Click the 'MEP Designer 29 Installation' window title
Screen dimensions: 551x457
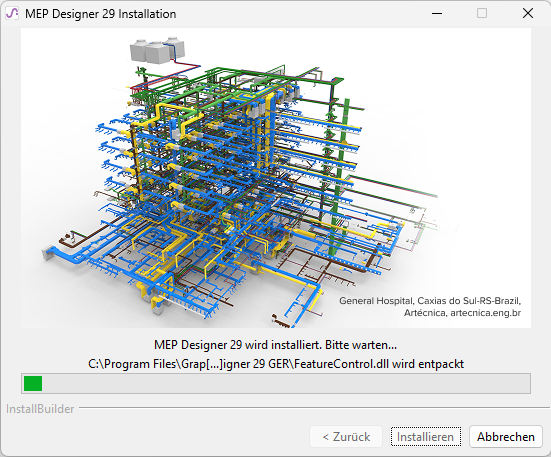[x=101, y=14]
